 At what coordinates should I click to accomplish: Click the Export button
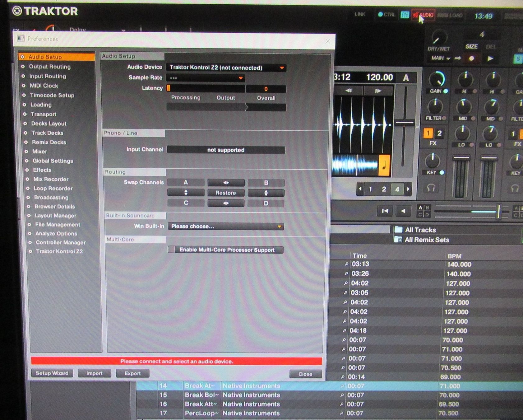pyautogui.click(x=133, y=373)
